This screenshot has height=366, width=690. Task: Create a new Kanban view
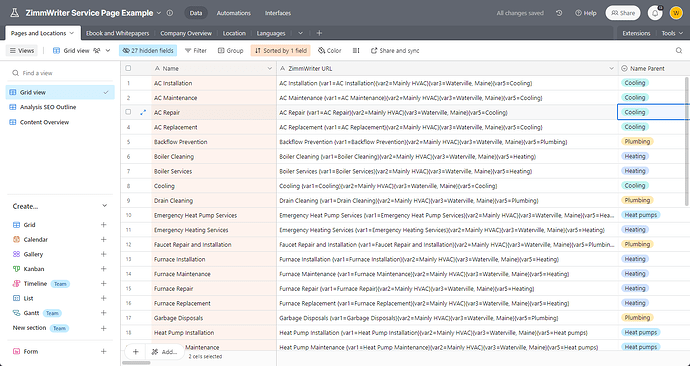coord(103,269)
